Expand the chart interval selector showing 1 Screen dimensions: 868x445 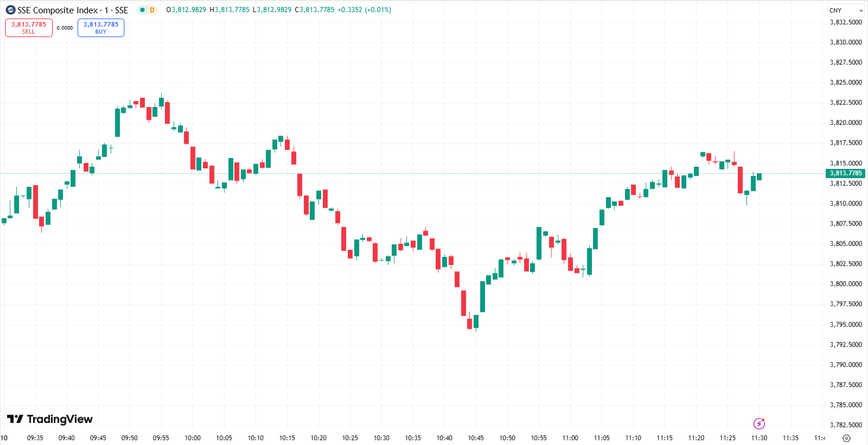(106, 10)
